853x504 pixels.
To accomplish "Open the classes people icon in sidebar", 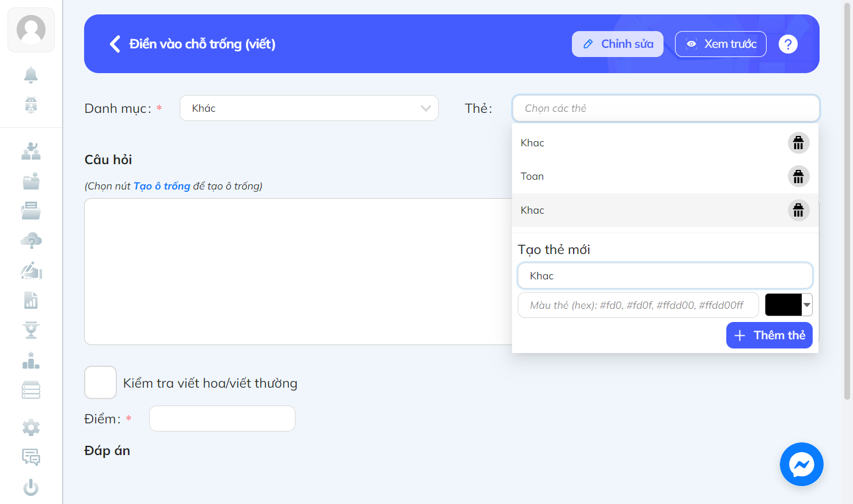I will (x=31, y=151).
